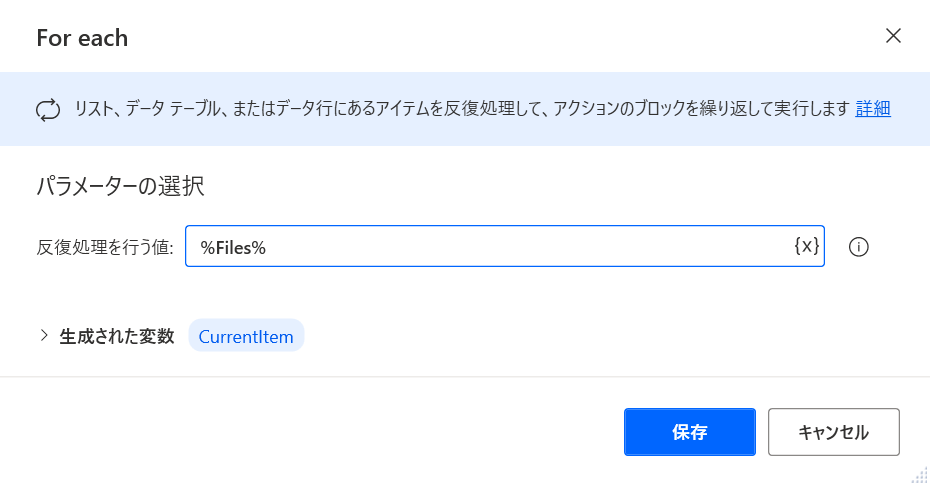Click the loop icon in the blue banner

coord(48,110)
